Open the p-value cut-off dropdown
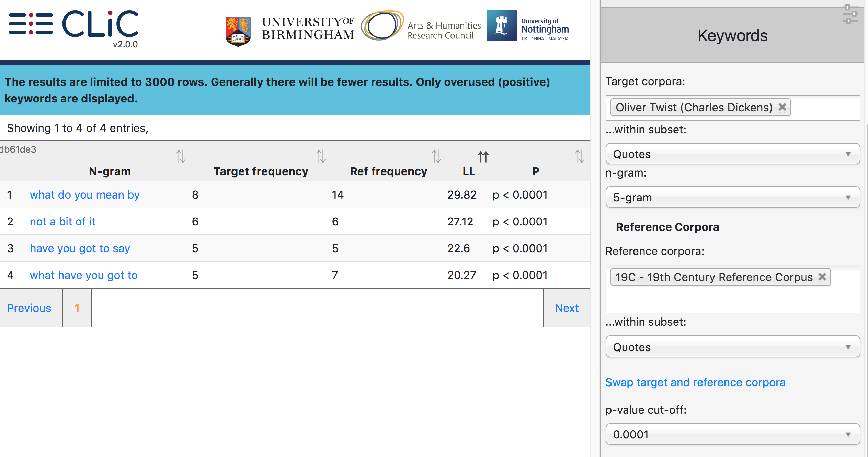Screen dimensions: 868x457 733,434
